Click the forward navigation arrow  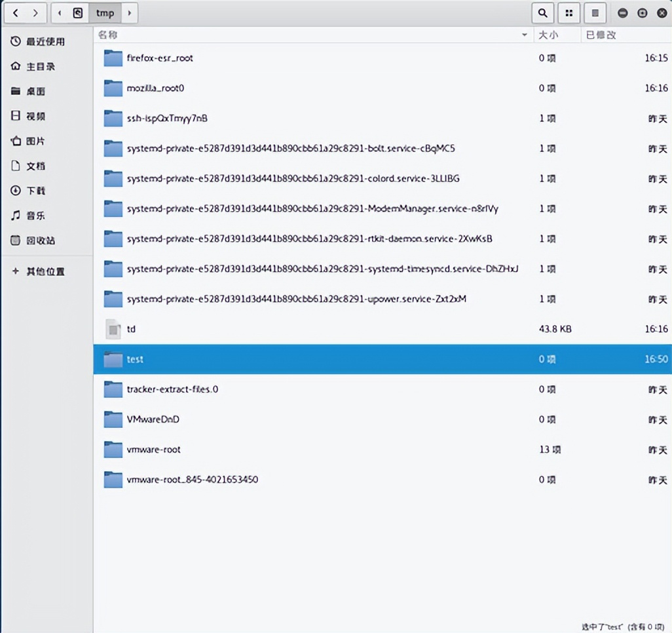tap(36, 12)
